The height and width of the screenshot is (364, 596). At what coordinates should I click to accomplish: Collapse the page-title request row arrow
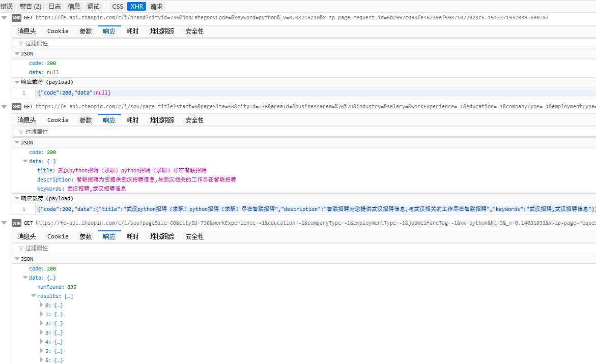point(5,107)
